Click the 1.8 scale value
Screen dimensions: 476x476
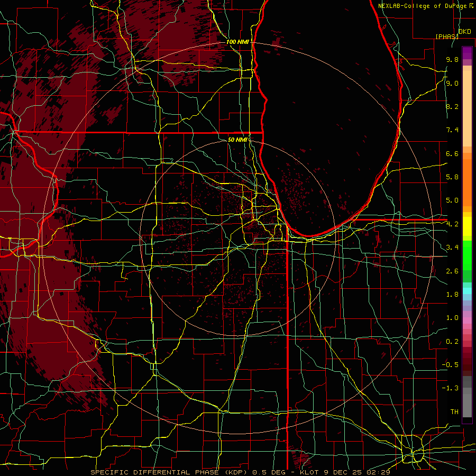(x=452, y=295)
